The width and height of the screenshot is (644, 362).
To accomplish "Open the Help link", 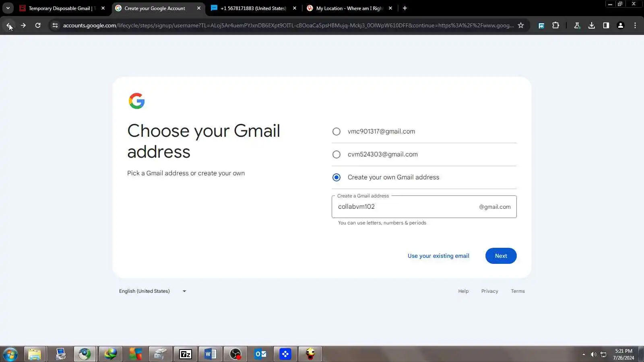I will (x=463, y=291).
